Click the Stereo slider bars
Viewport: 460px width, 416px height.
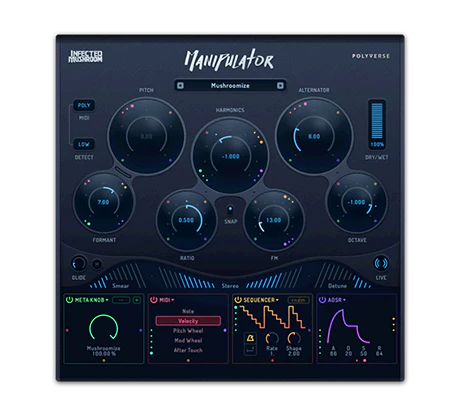(230, 277)
